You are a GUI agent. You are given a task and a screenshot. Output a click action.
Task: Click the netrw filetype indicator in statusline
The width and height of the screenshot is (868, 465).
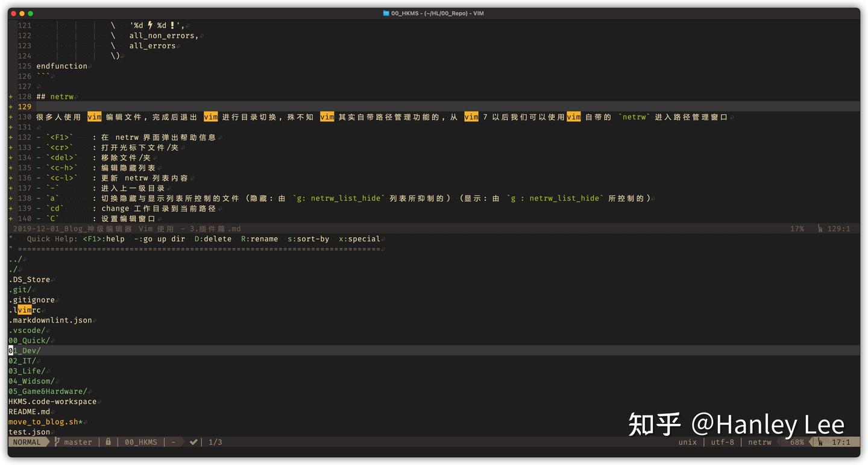759,442
